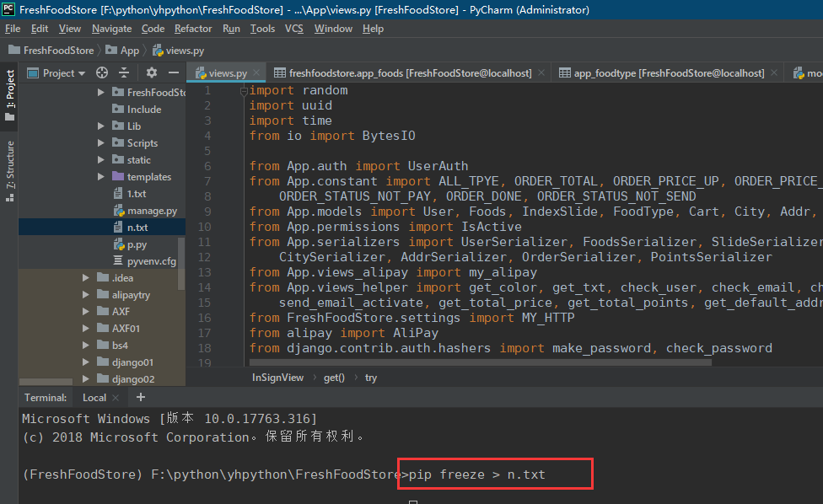Expand the django01 folder
823x504 pixels.
click(85, 362)
